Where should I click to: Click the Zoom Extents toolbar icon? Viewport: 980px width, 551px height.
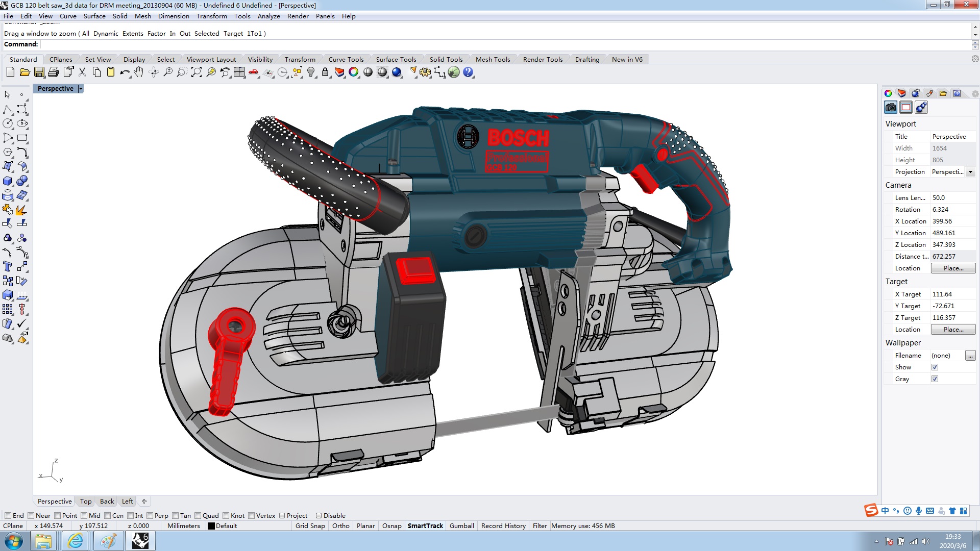click(197, 72)
